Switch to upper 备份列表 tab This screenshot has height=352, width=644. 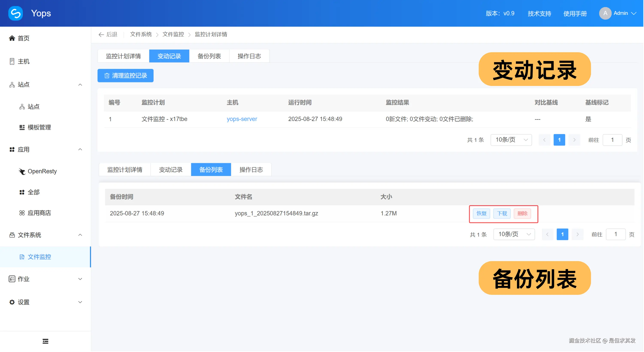[x=209, y=56]
